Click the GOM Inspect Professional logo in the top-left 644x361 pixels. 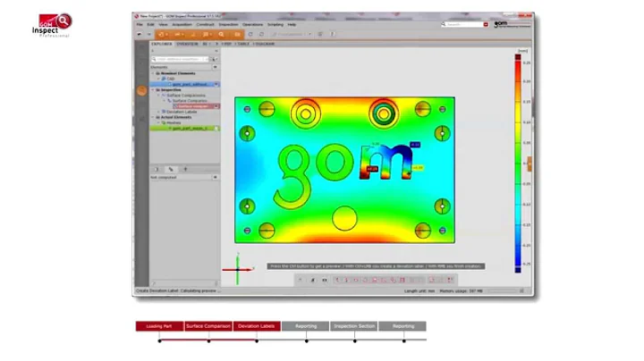point(52,25)
